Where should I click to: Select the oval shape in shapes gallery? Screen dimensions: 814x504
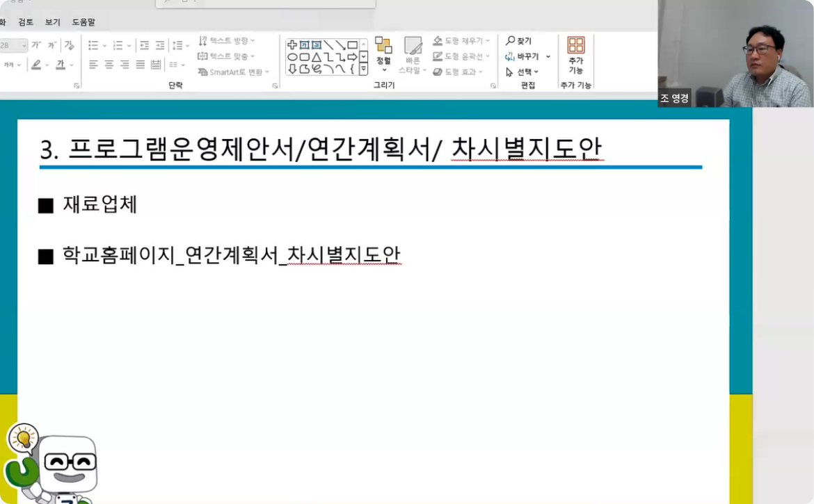pyautogui.click(x=293, y=57)
